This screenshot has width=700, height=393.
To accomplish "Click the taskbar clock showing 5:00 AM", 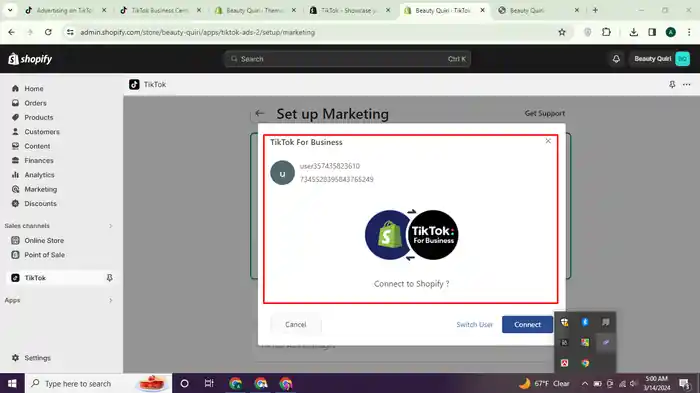I will click(656, 384).
